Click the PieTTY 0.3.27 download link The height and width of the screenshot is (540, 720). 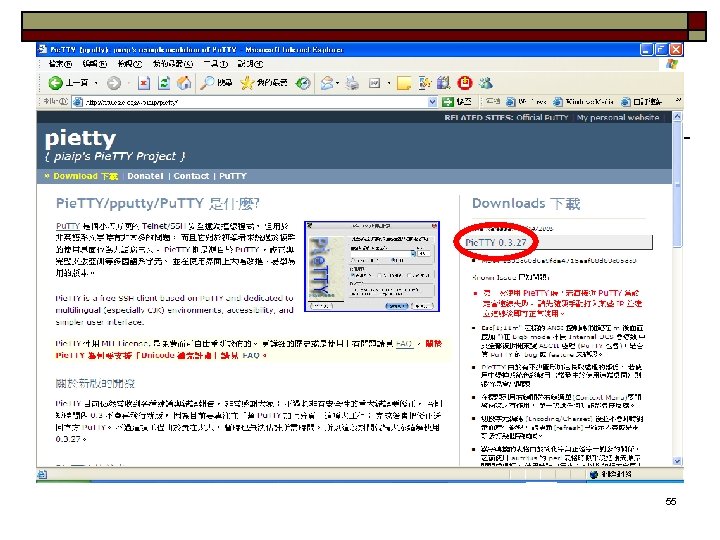point(495,242)
